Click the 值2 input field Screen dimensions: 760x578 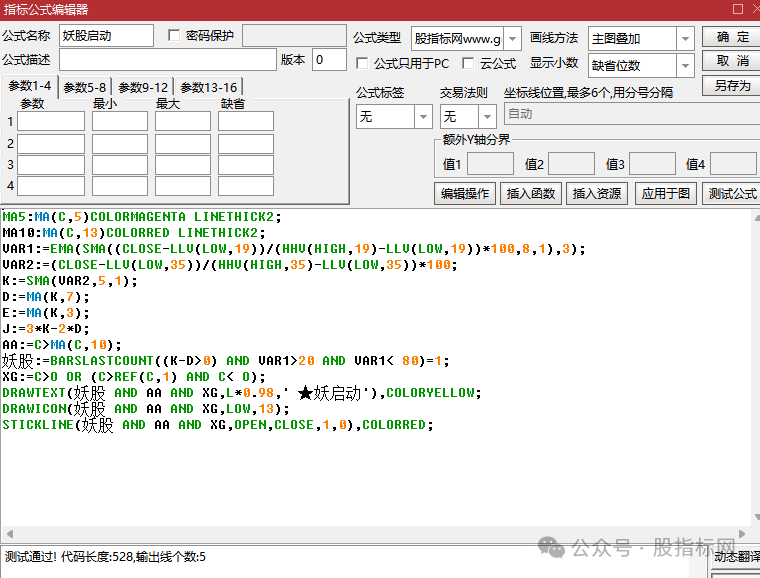tap(571, 164)
